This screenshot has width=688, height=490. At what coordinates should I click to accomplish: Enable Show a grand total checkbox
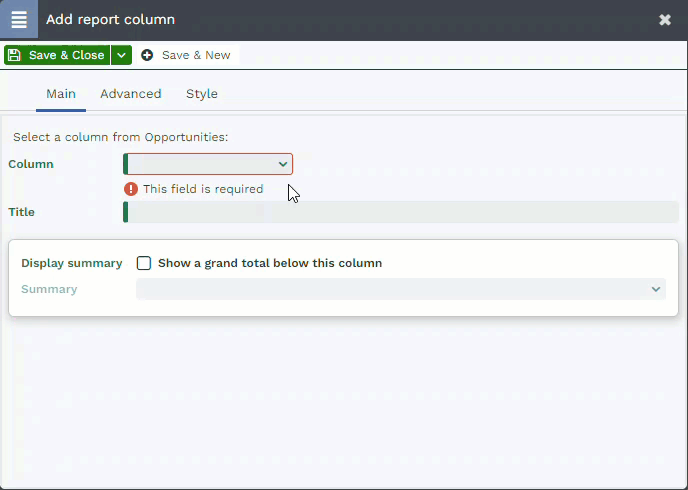point(144,263)
